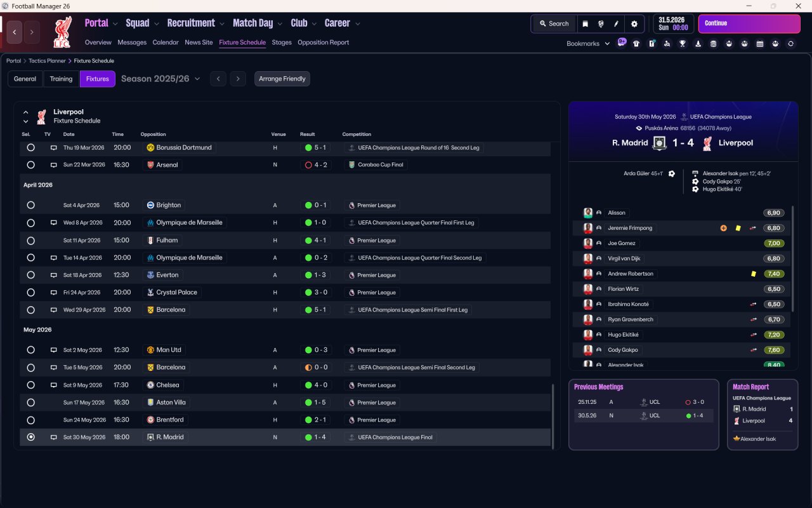The image size is (812, 508).
Task: Open the Bookmarks dropdown
Action: click(x=588, y=44)
